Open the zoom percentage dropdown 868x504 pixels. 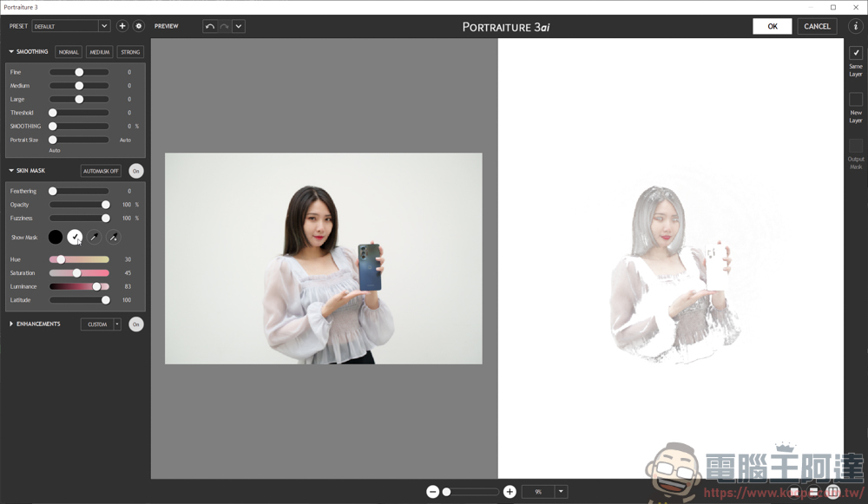point(561,492)
